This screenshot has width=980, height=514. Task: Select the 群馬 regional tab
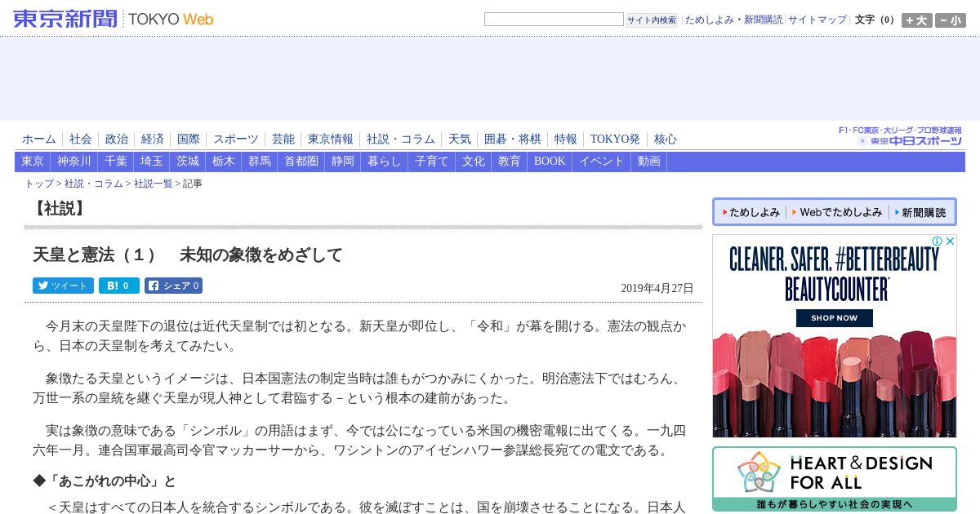260,162
